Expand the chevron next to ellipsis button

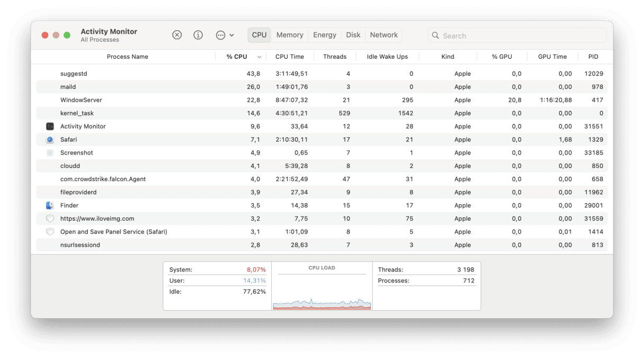coord(232,35)
